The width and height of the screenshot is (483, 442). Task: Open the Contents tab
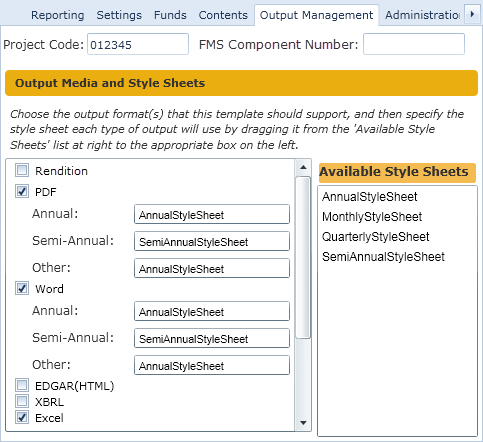223,15
